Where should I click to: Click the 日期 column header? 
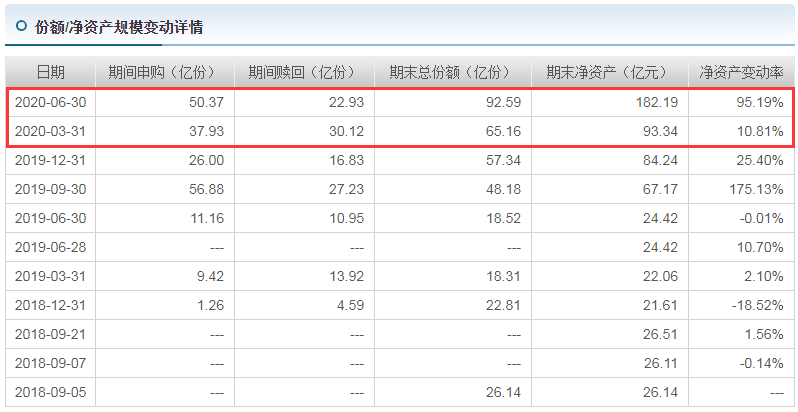pos(50,72)
